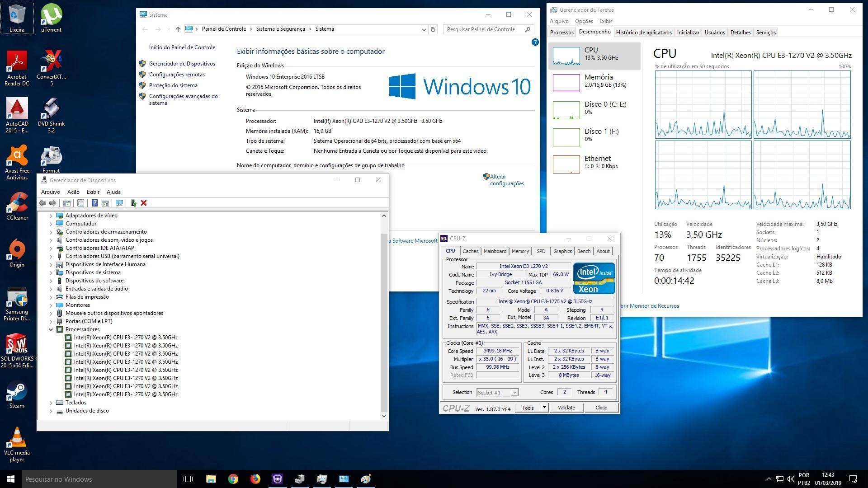Expand Teclados node
This screenshot has height=488, width=868.
tap(51, 403)
